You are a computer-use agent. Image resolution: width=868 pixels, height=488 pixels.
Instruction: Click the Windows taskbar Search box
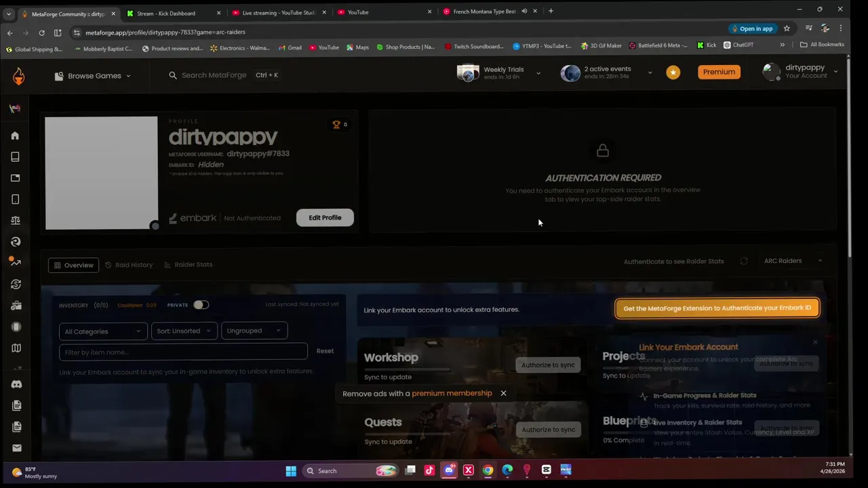[351, 470]
